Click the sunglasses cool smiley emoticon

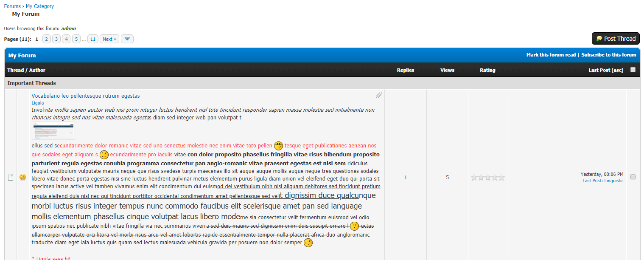coord(278,146)
